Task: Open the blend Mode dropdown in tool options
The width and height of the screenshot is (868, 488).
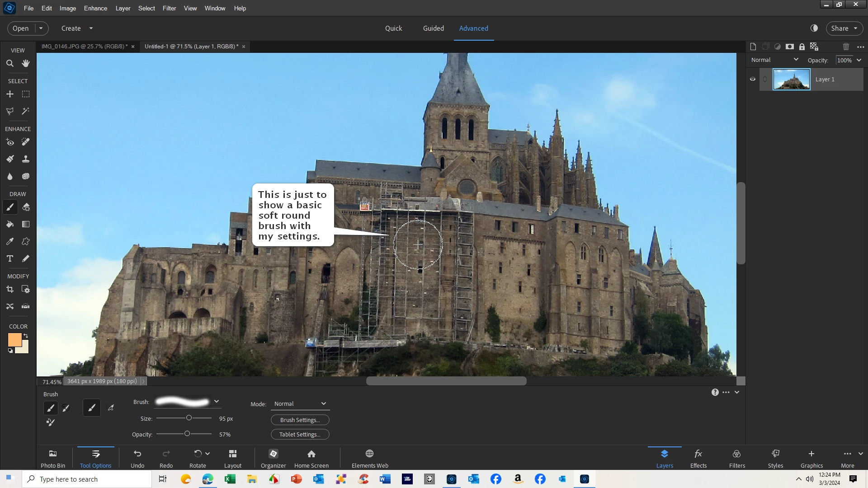Action: tap(300, 404)
